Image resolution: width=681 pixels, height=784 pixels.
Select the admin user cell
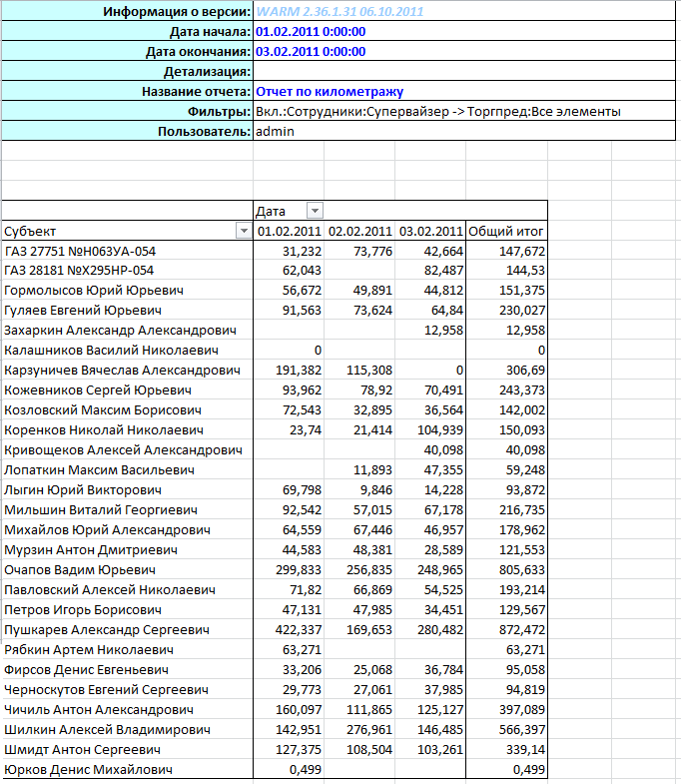point(275,132)
